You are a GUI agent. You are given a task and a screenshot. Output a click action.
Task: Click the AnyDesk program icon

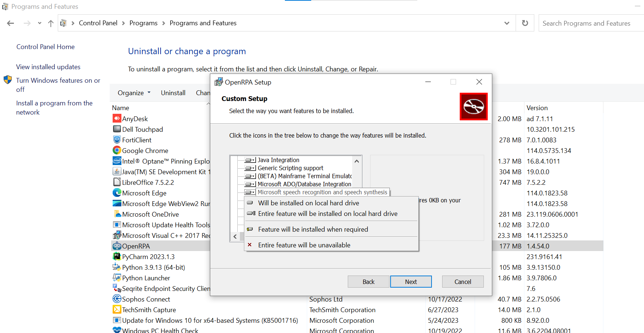pyautogui.click(x=117, y=118)
